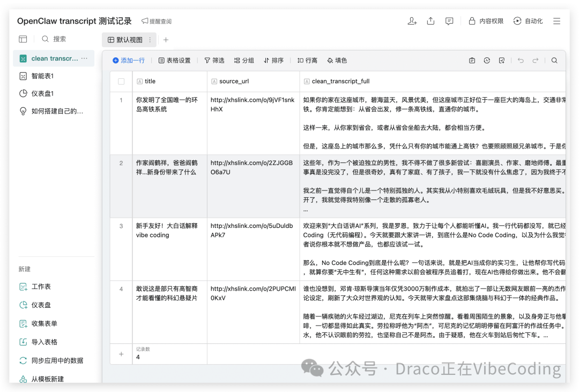
Task: Select all records via header checkbox
Action: 121,81
